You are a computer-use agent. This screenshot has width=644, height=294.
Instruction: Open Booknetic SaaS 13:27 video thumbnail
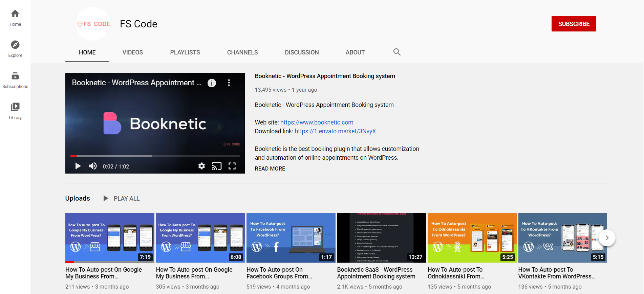coord(382,238)
